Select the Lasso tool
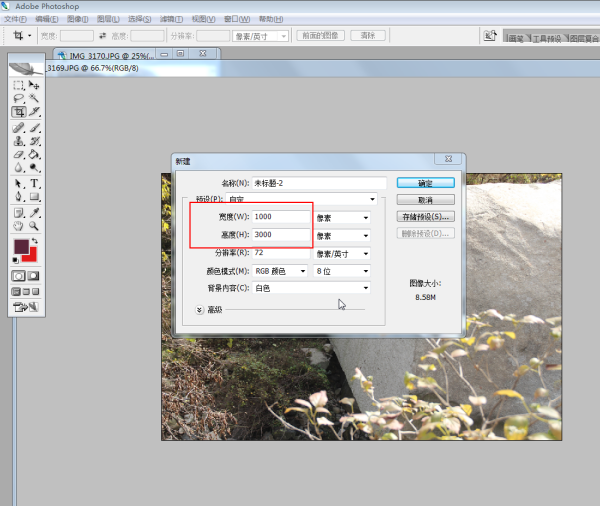Image resolution: width=600 pixels, height=506 pixels. pyautogui.click(x=19, y=98)
